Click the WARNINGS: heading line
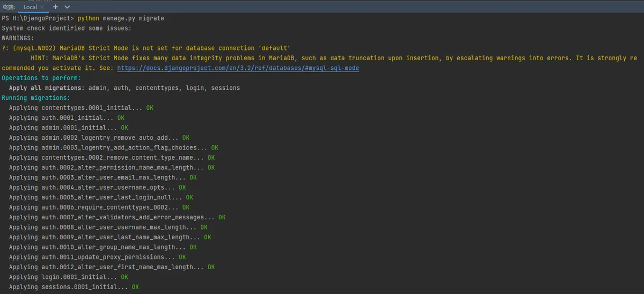 click(x=18, y=38)
